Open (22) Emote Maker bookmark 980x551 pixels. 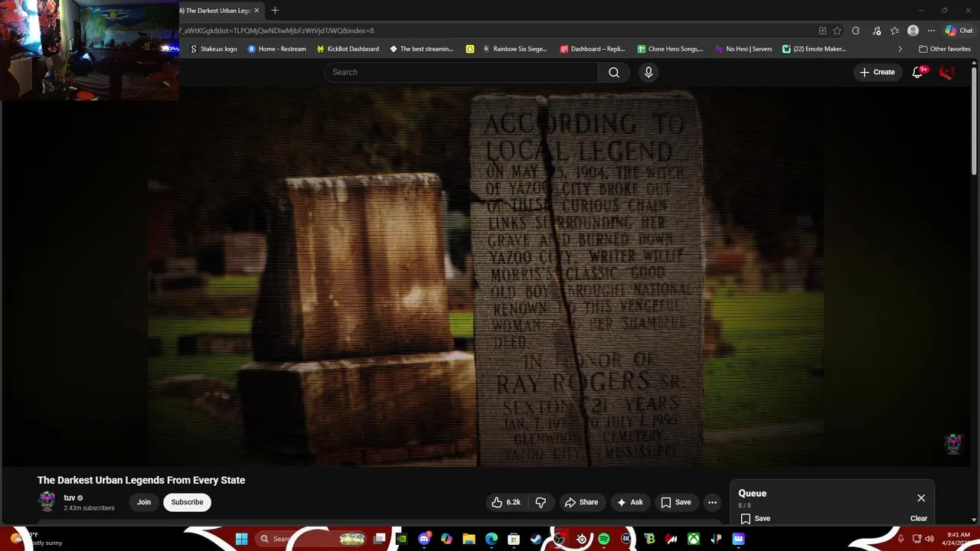[814, 49]
